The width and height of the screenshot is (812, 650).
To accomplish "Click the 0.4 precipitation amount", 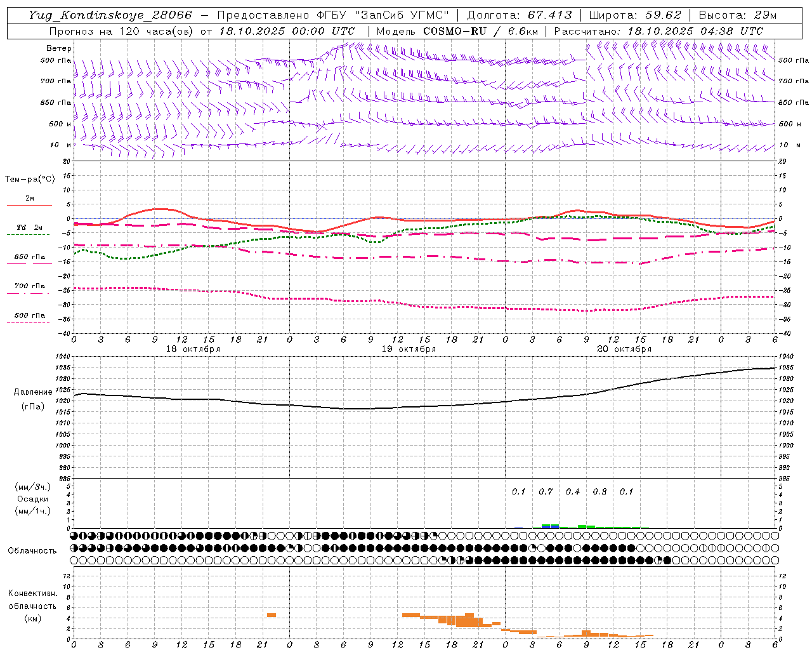I will (x=573, y=492).
